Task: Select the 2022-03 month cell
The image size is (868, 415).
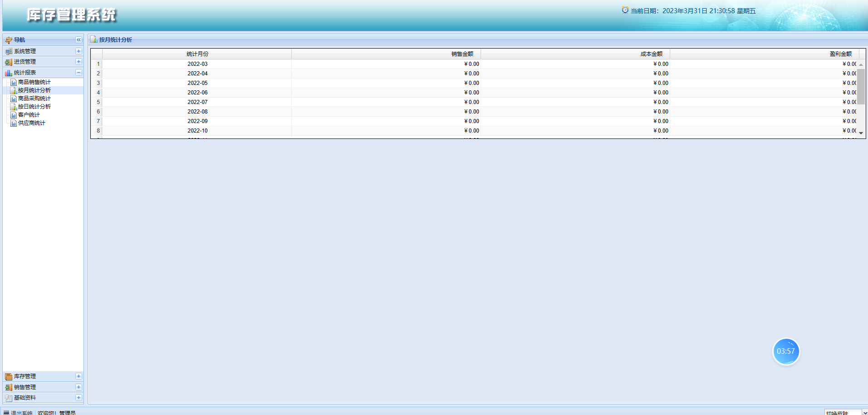Action: pyautogui.click(x=197, y=64)
